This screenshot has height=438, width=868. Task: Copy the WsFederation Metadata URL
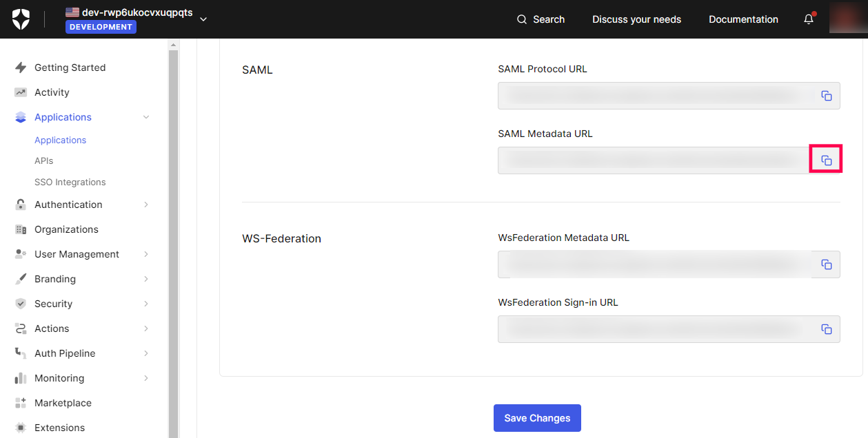click(826, 264)
